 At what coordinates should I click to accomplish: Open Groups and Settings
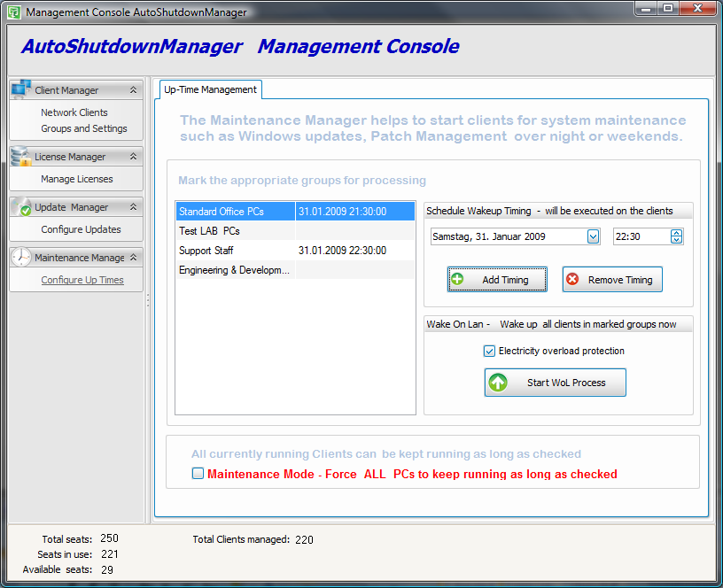[84, 128]
